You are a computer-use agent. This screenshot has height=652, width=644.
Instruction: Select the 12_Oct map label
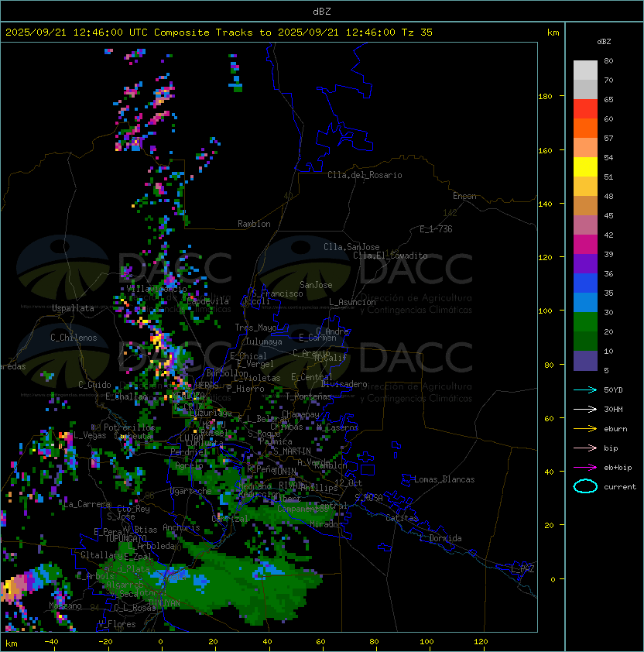pyautogui.click(x=348, y=483)
